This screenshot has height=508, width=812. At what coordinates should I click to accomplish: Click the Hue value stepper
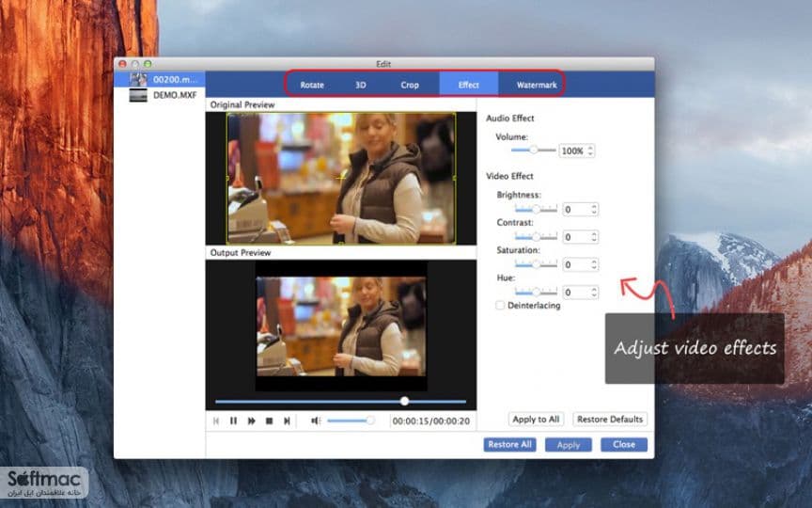click(x=594, y=293)
